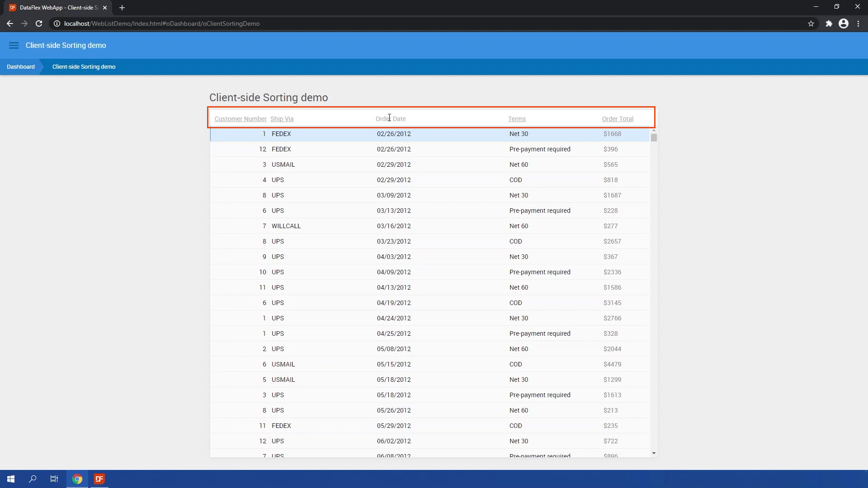Open the Chrome profile avatar

844,23
